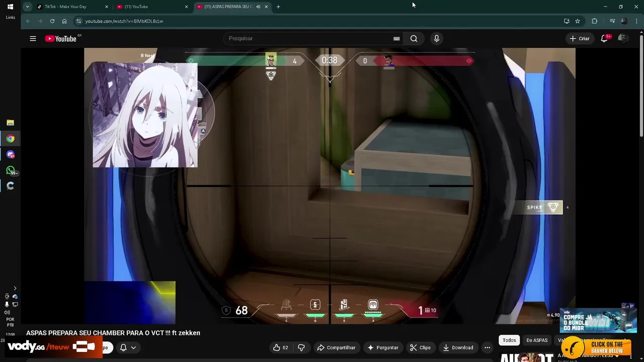
Task: Open a new browser tab
Action: [x=278, y=7]
